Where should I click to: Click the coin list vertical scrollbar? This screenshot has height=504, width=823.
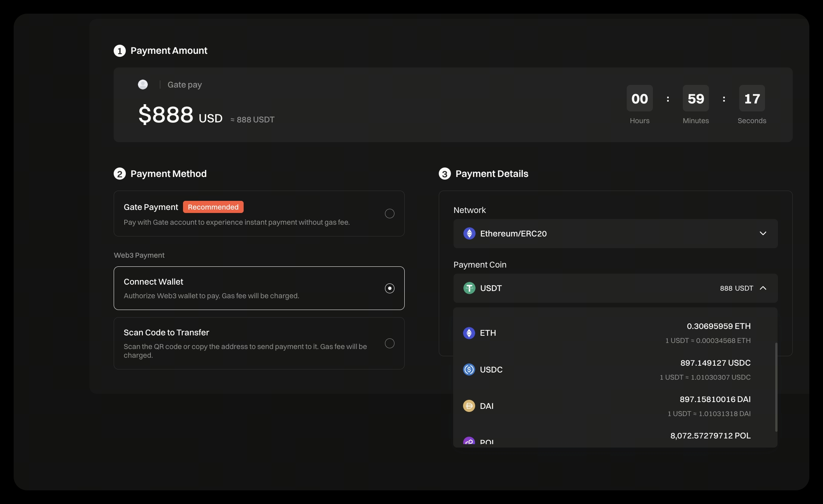(x=776, y=387)
